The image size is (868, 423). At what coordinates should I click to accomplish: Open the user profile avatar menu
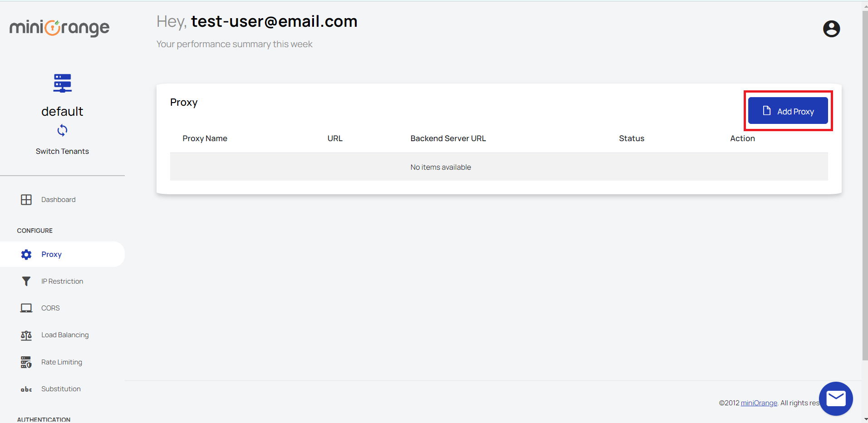click(831, 29)
